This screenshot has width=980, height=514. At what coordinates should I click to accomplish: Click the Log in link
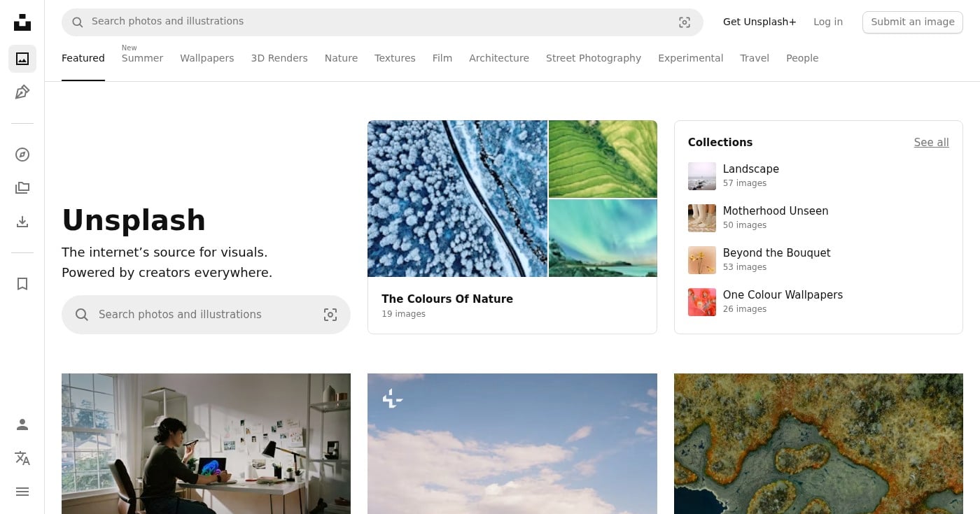click(x=828, y=22)
